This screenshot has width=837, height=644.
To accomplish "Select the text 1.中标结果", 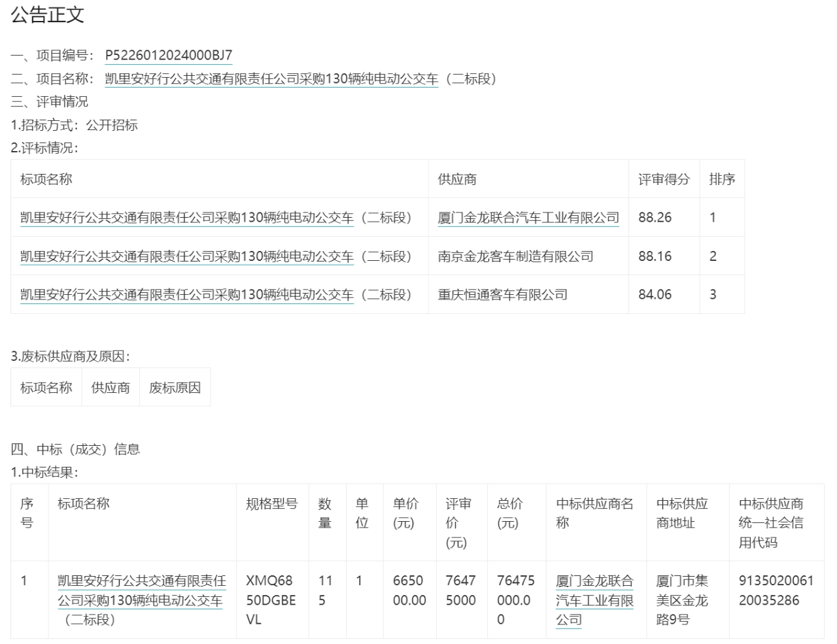I will [44, 472].
